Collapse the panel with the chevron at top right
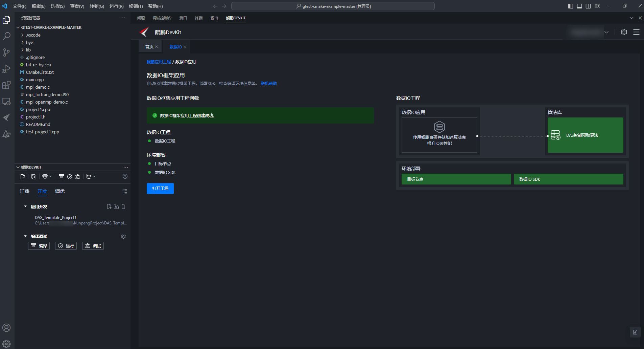Viewport: 644px width, 349px height. (631, 18)
